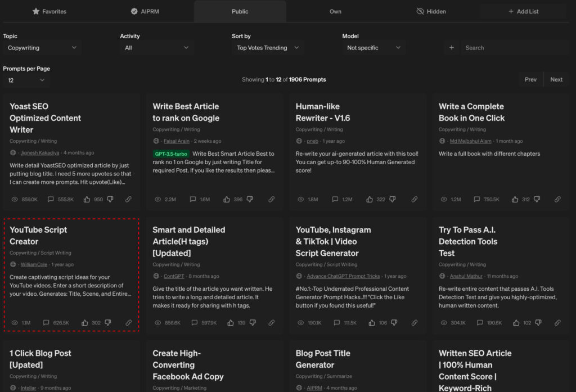Switch to the Favorites tab

click(49, 11)
